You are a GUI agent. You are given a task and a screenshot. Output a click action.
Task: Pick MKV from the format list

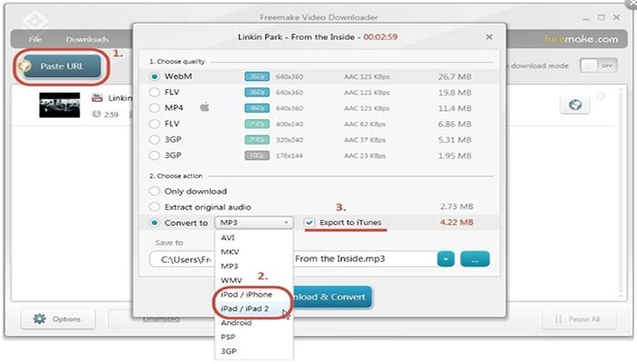(254, 252)
